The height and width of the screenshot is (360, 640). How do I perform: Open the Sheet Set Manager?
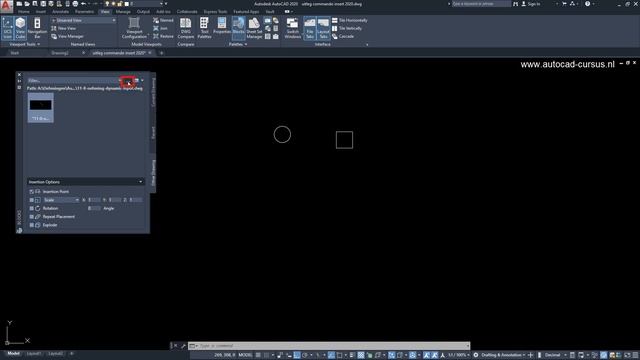pos(254,28)
